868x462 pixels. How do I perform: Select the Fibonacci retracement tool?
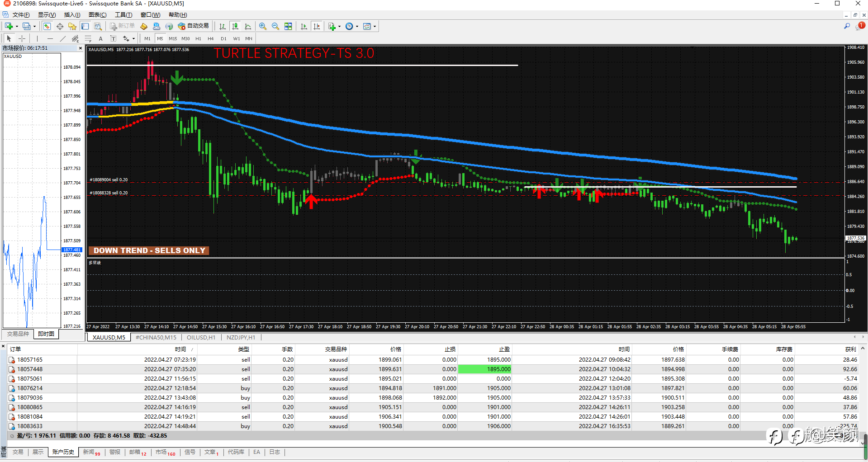tap(88, 38)
